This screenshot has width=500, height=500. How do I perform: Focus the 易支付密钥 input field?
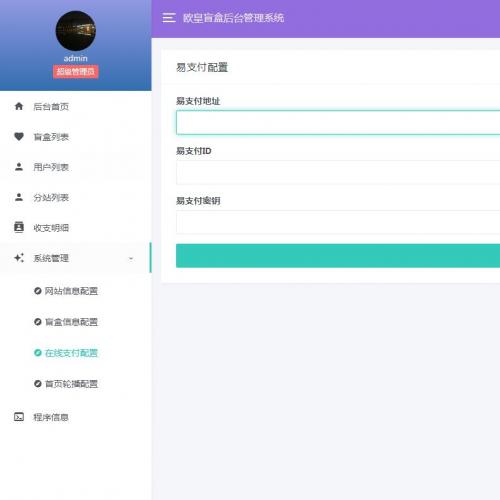pyautogui.click(x=338, y=222)
